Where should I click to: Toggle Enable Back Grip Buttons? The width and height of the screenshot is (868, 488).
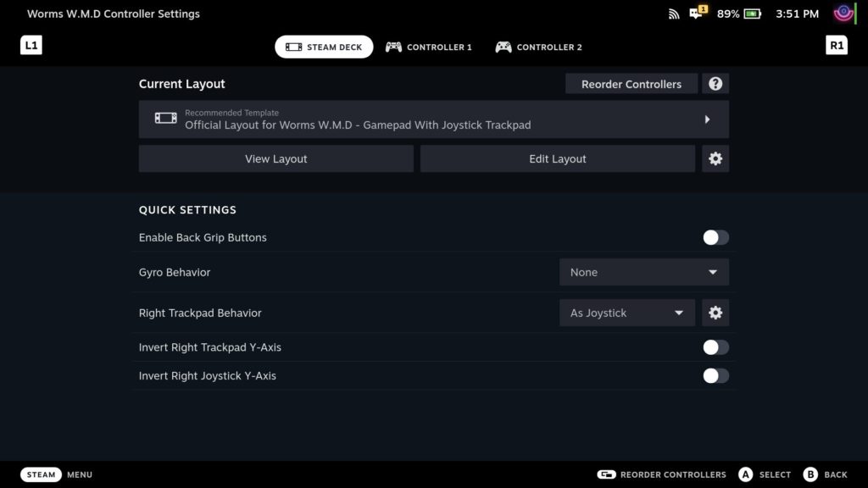(715, 237)
